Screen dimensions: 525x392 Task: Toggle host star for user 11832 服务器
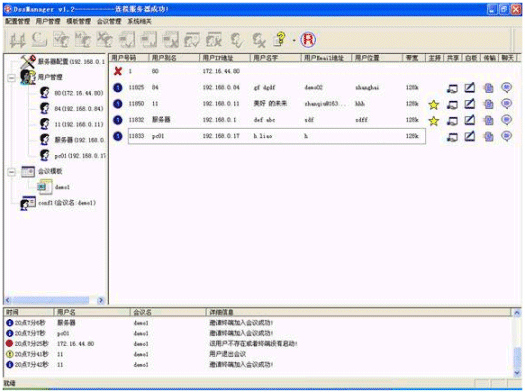tap(434, 121)
